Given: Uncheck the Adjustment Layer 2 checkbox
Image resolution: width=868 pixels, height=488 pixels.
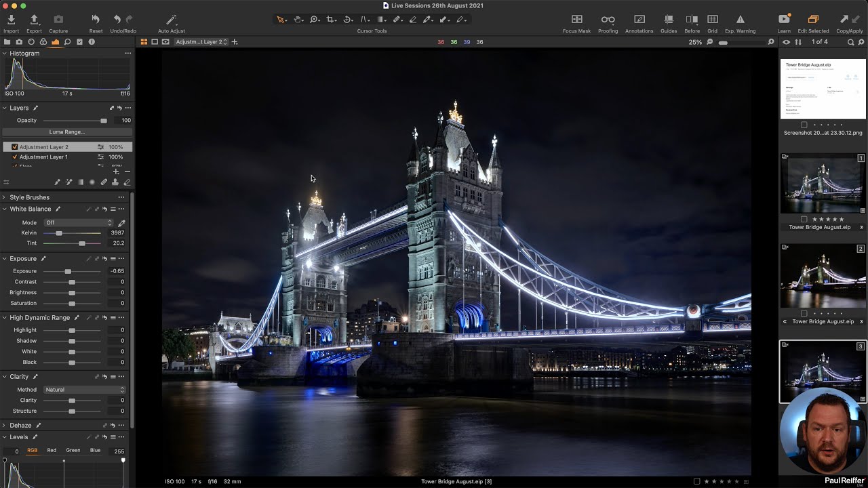Looking at the screenshot, I should [x=15, y=147].
